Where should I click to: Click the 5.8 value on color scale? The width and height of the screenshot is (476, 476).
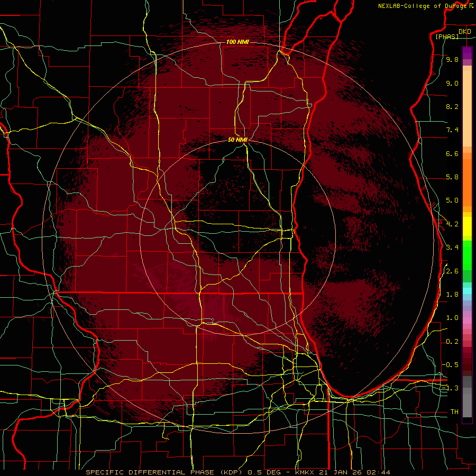[x=452, y=177]
